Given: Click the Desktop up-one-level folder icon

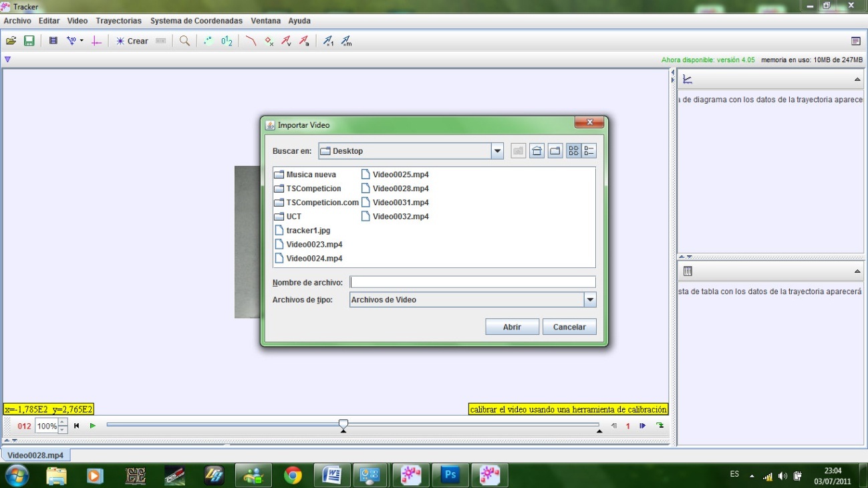Looking at the screenshot, I should [x=519, y=150].
